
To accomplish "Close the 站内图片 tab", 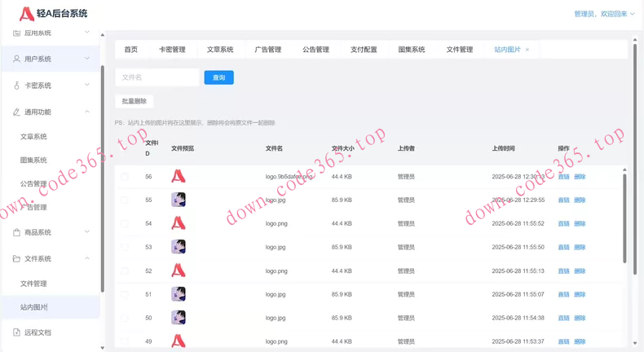I will (527, 50).
